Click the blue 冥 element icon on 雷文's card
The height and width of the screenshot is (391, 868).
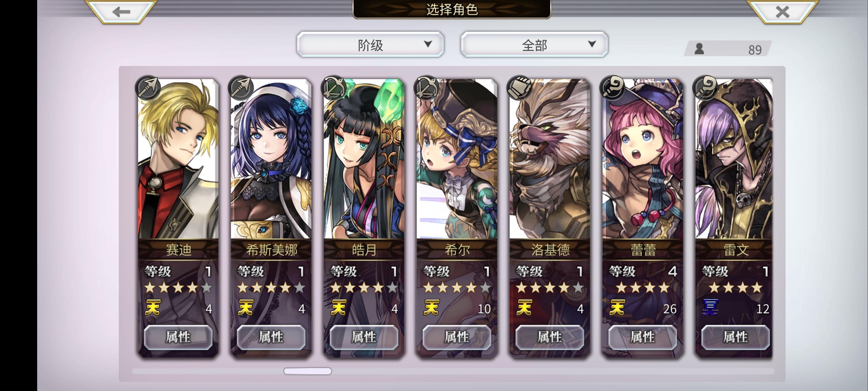(710, 308)
